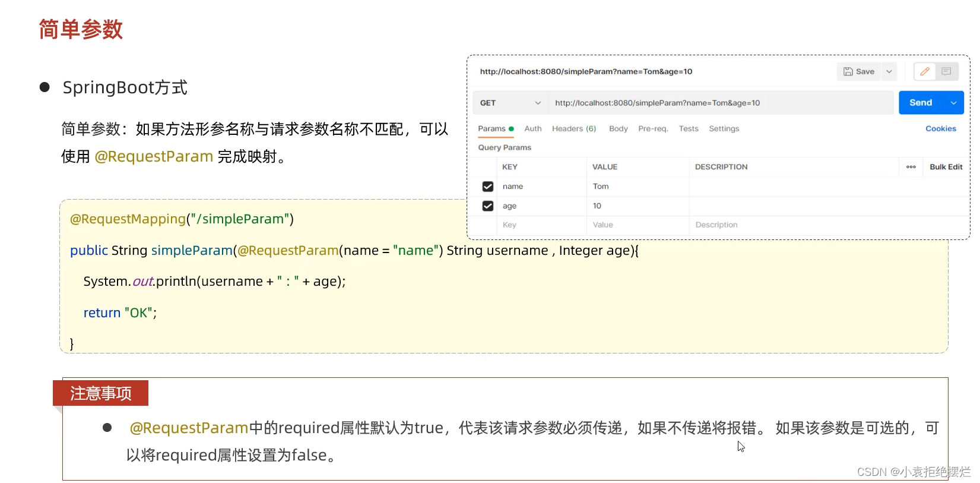Click the request title URL text at top
980x483 pixels.
click(x=586, y=71)
